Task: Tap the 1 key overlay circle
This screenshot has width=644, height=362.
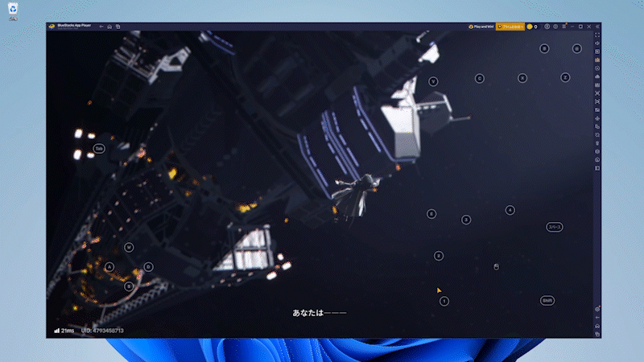Action: tap(444, 301)
